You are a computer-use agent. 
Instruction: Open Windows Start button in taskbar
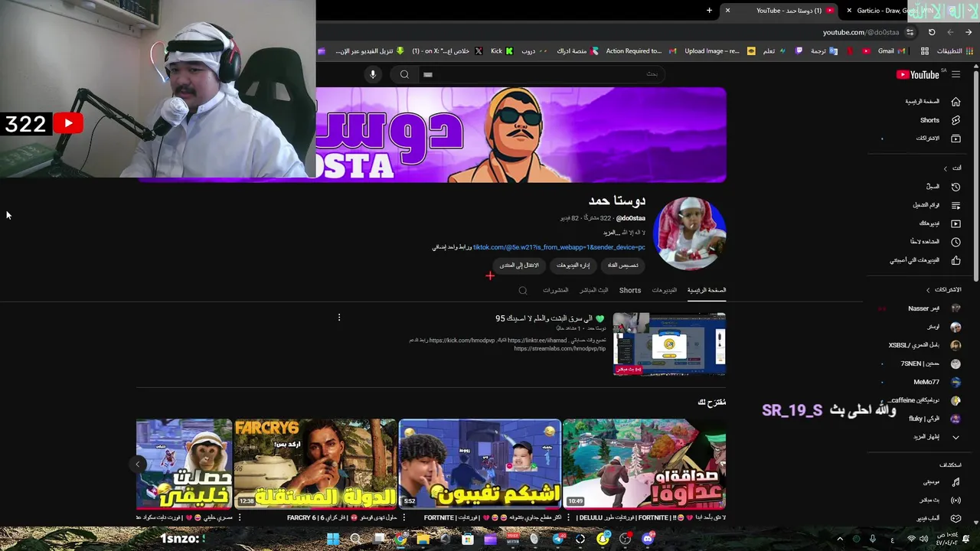tap(333, 540)
